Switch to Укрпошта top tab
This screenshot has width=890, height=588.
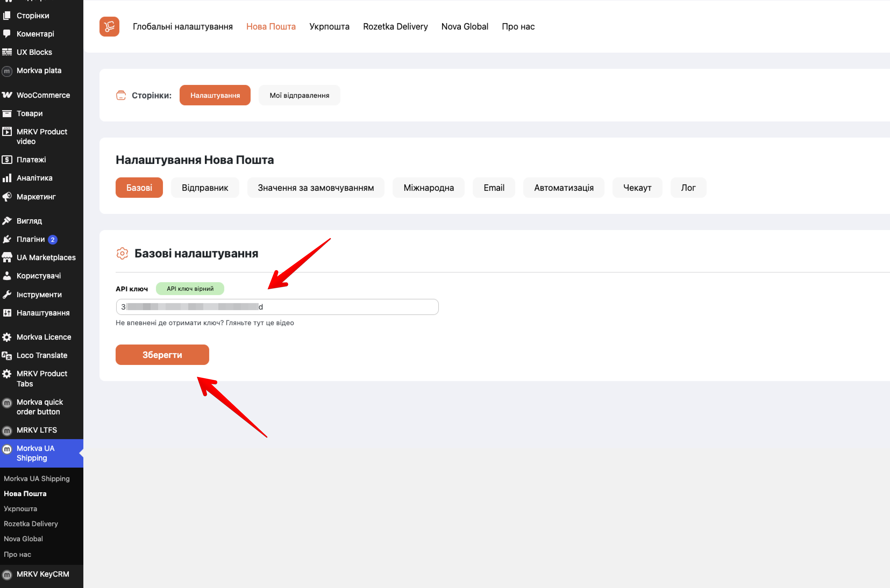coord(329,27)
